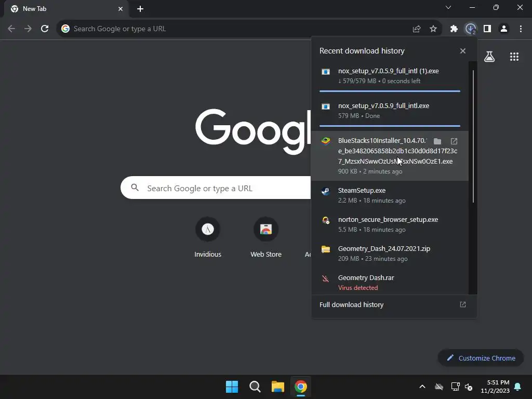Screen dimensions: 532x399
Task: Click the Full download history external icon
Action: [463, 304]
